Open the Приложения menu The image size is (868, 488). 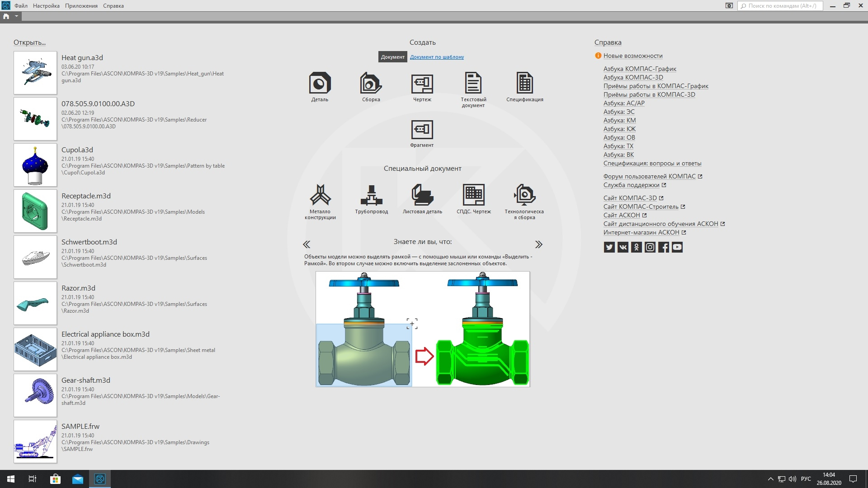(81, 6)
